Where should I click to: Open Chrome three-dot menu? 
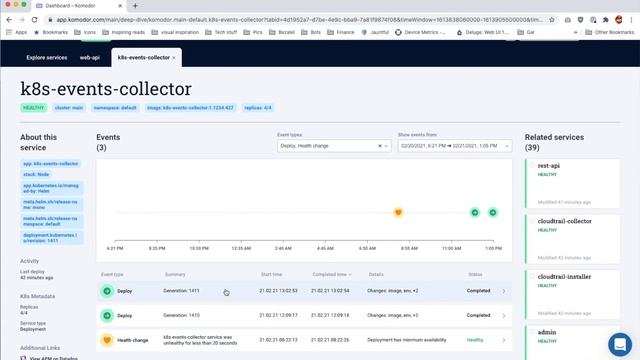631,20
